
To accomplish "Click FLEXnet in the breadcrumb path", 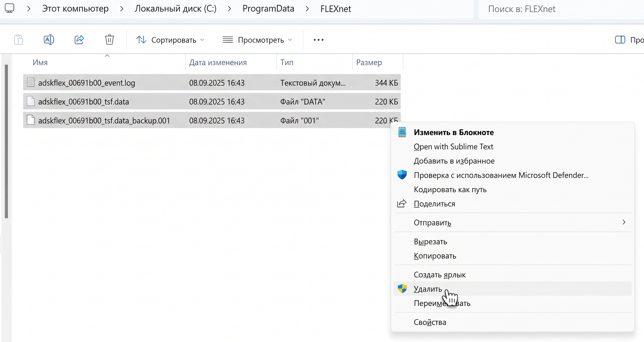I will click(x=336, y=9).
